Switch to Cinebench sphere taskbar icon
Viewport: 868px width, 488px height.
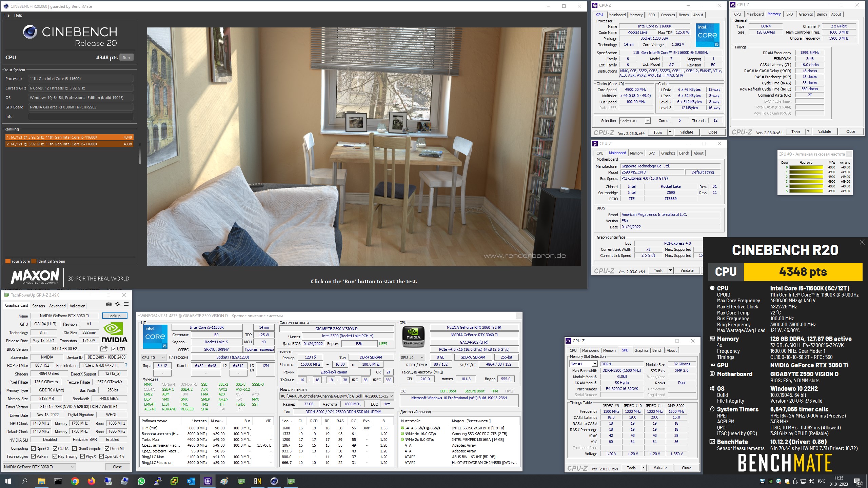point(274,481)
